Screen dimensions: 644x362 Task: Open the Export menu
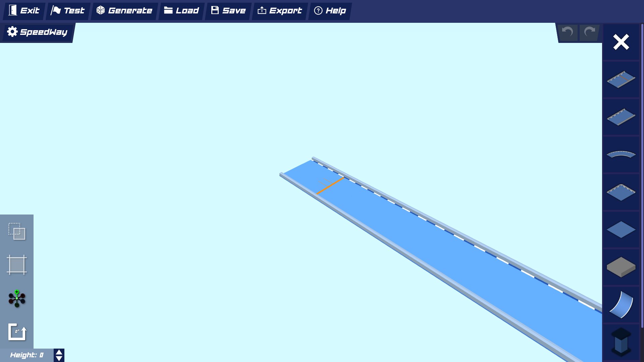click(279, 11)
